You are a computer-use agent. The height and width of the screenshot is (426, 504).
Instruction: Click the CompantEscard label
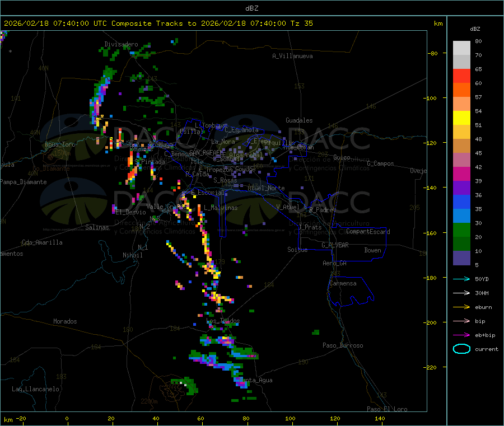point(368,232)
